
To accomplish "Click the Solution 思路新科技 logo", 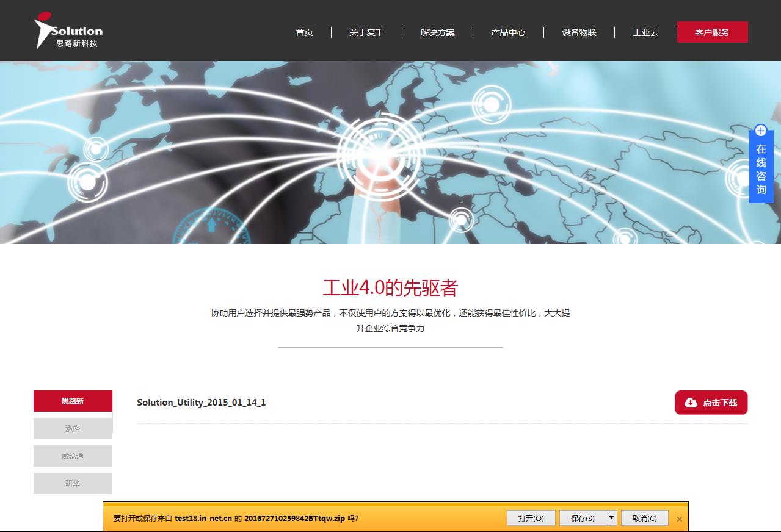I will (68, 31).
